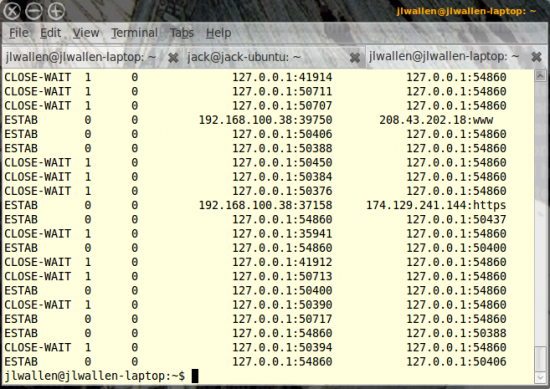550x389 pixels.
Task: Close the terminal window
Action: pyautogui.click(x=12, y=11)
